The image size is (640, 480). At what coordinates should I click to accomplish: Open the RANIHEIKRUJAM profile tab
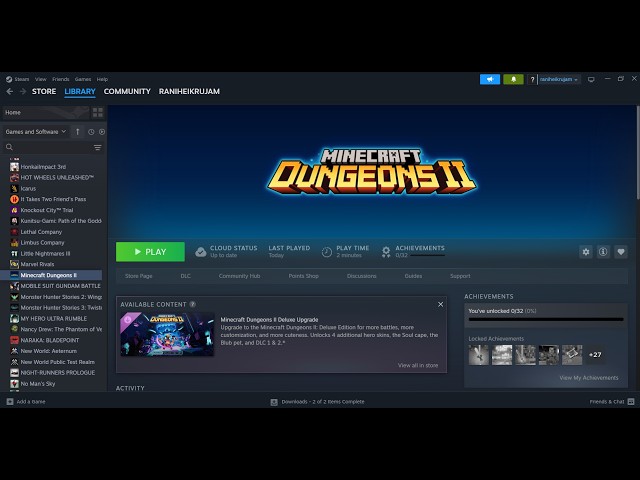click(x=189, y=91)
